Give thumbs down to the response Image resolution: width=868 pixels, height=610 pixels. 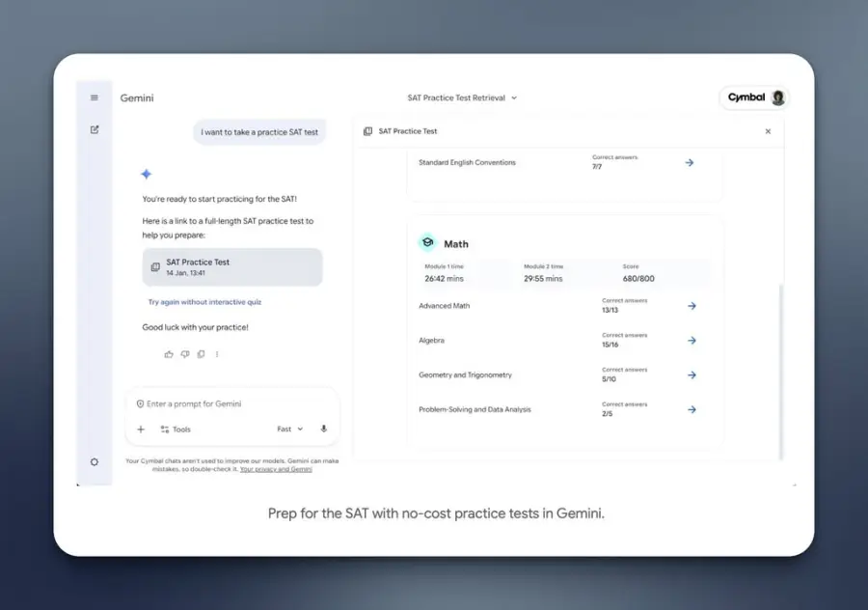[x=185, y=354]
